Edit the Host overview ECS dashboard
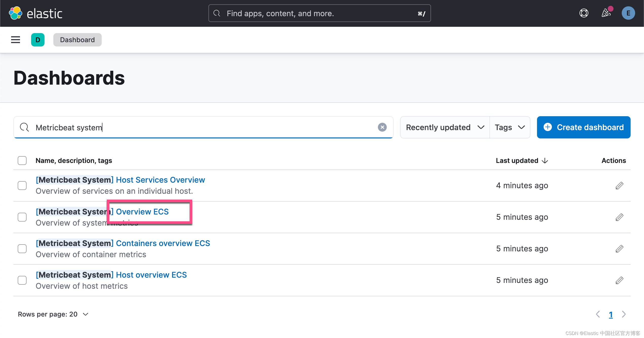 click(619, 280)
